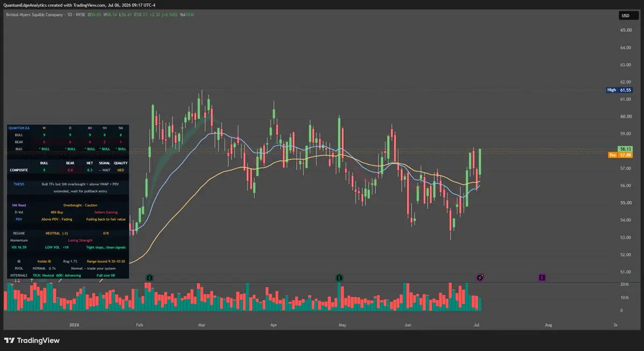Click the High 61.55 price label
Screen dimensions: 644x351
pyautogui.click(x=619, y=90)
